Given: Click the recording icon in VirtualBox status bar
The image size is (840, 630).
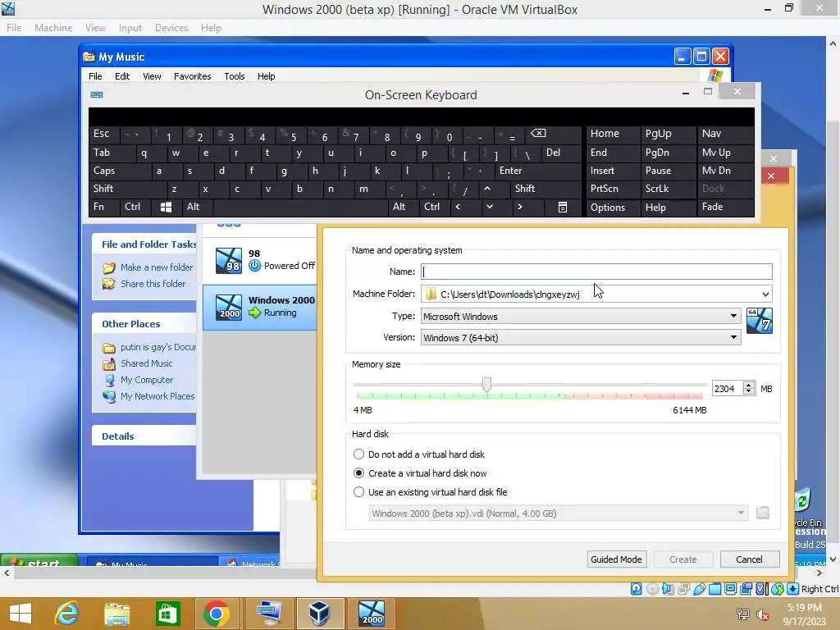Looking at the screenshot, I should pos(746,589).
